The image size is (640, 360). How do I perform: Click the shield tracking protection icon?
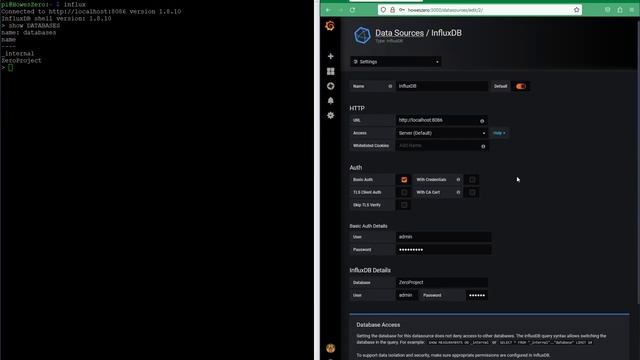tap(383, 10)
